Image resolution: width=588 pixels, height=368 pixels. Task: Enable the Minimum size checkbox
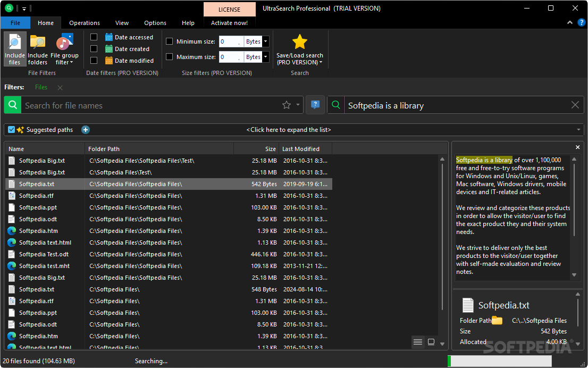(170, 41)
